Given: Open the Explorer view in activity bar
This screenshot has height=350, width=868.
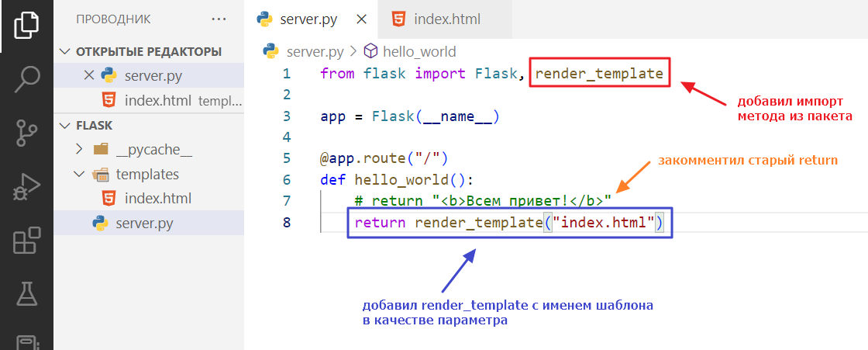Looking at the screenshot, I should 26,26.
